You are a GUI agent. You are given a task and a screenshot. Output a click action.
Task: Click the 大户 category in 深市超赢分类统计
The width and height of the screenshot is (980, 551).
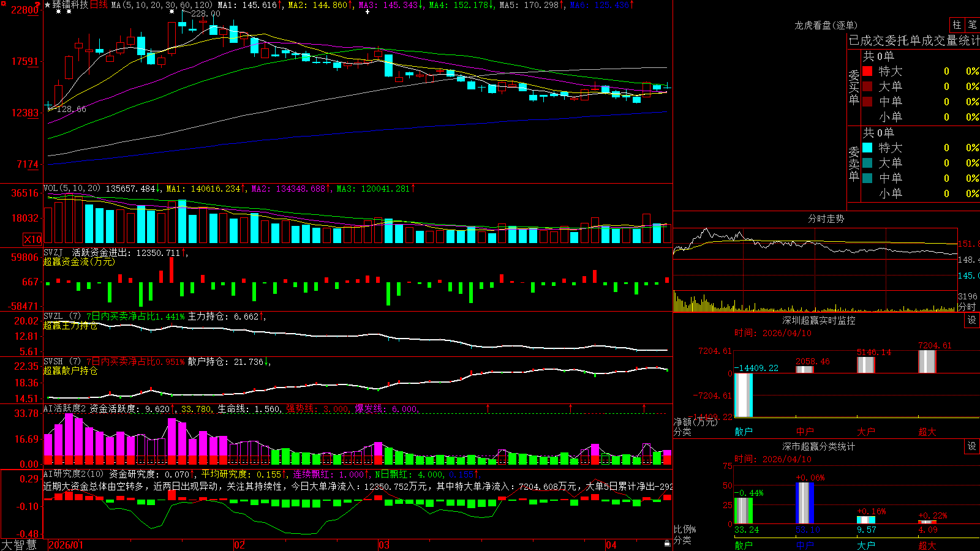pyautogui.click(x=866, y=545)
